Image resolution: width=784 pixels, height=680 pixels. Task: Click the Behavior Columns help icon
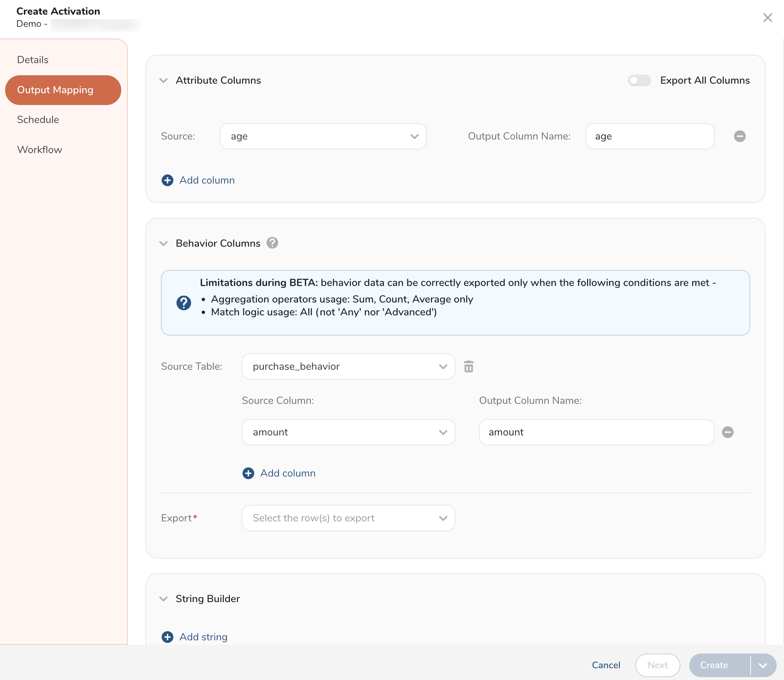pos(272,243)
